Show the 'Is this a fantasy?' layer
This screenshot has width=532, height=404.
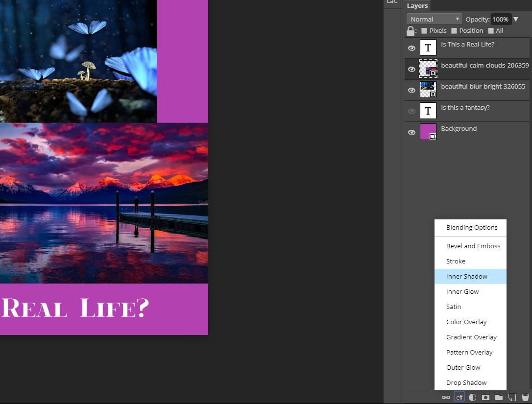coord(411,111)
